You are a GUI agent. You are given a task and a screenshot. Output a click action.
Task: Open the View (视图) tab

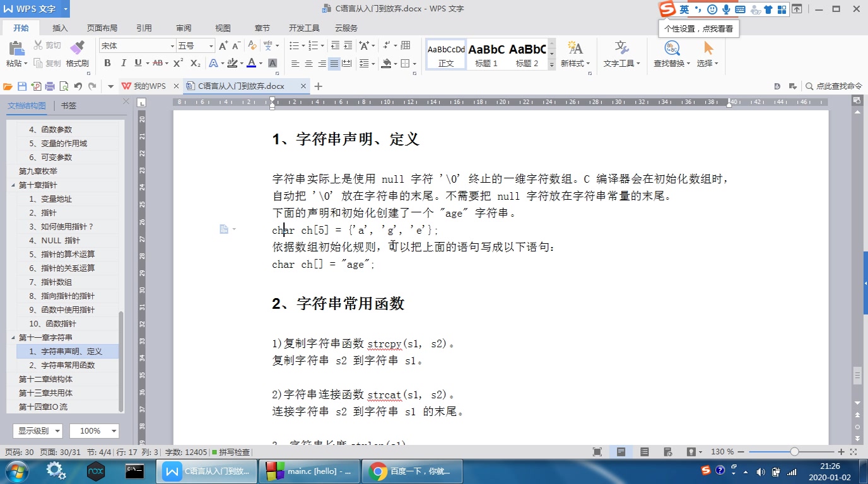point(223,28)
